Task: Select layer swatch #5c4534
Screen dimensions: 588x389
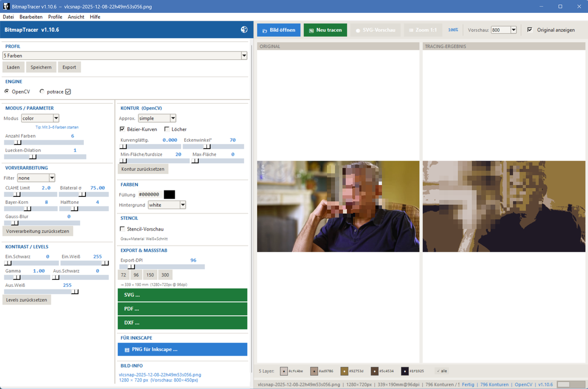Action: 375,371
